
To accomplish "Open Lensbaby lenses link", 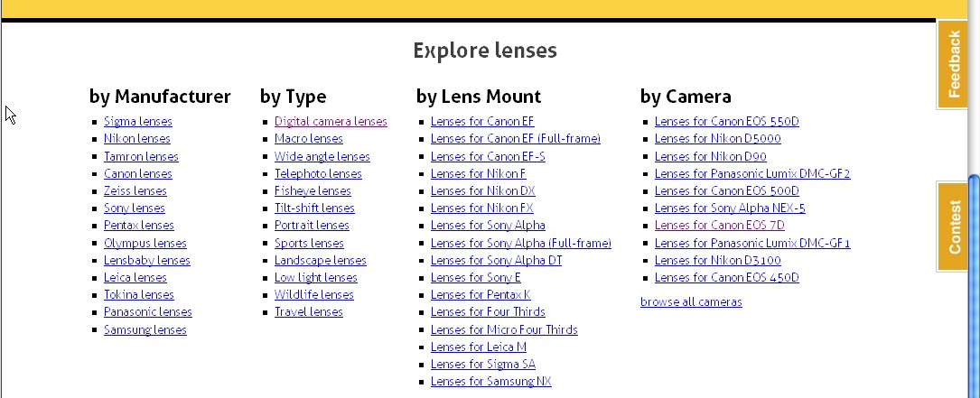I will pyautogui.click(x=147, y=260).
